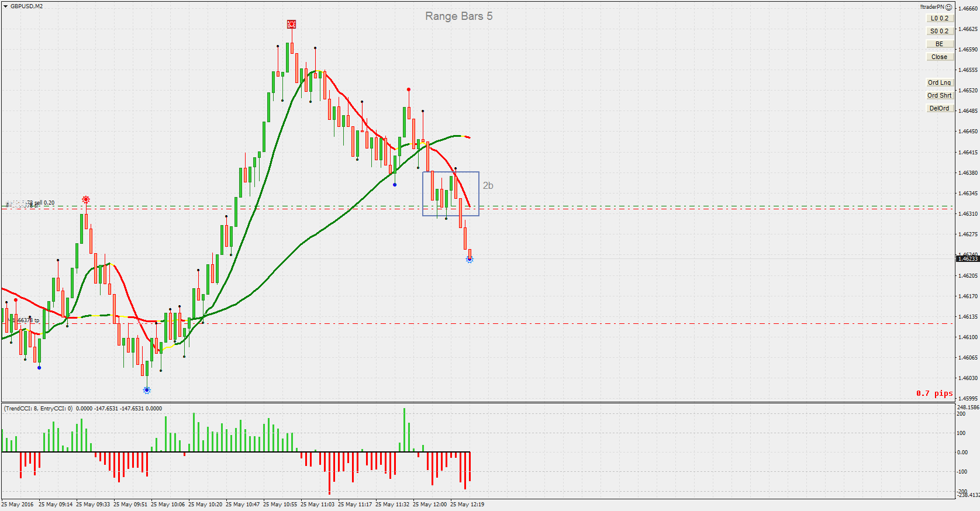Click the Range Bars 5 chart title
980x511 pixels.
459,16
